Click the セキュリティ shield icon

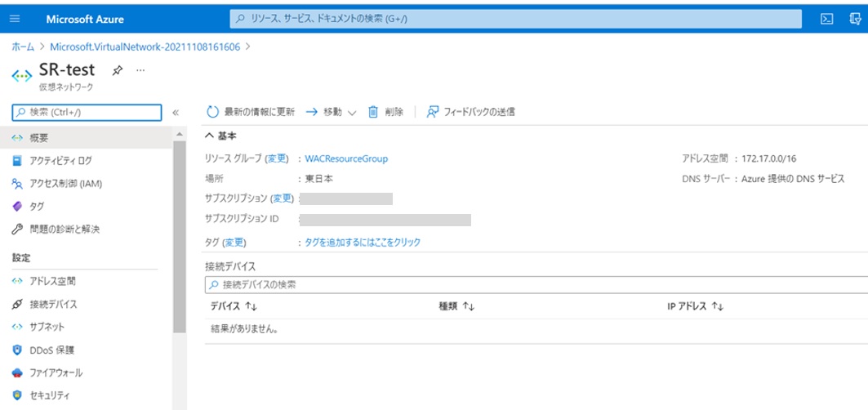coord(17,395)
